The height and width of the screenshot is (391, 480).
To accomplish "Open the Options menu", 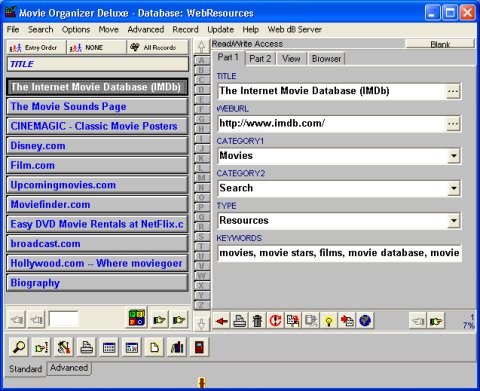I will pos(76,29).
